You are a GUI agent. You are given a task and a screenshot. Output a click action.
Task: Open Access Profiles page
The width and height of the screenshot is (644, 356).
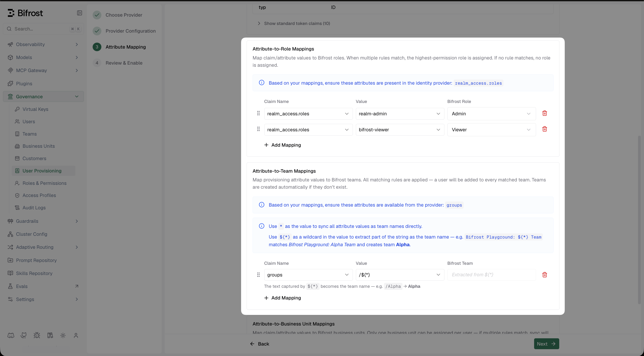point(39,195)
